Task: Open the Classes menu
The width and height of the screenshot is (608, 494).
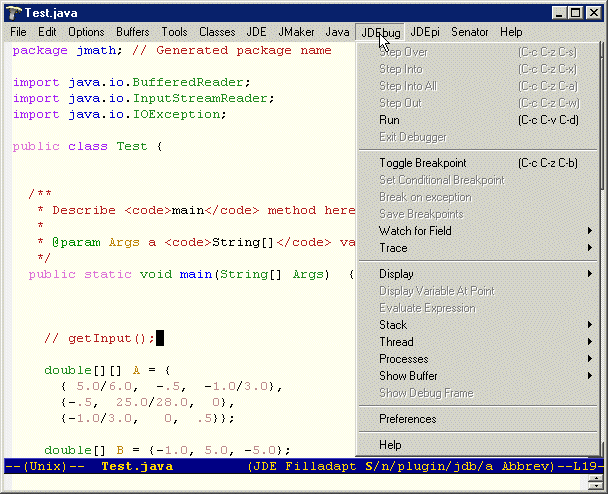Action: click(x=217, y=32)
